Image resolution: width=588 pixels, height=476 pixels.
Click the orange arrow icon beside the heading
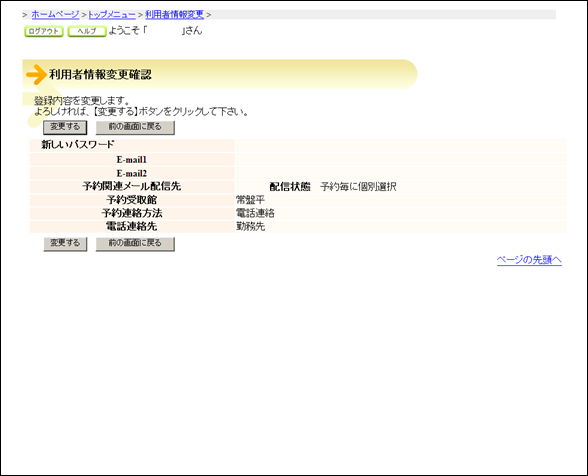click(36, 74)
